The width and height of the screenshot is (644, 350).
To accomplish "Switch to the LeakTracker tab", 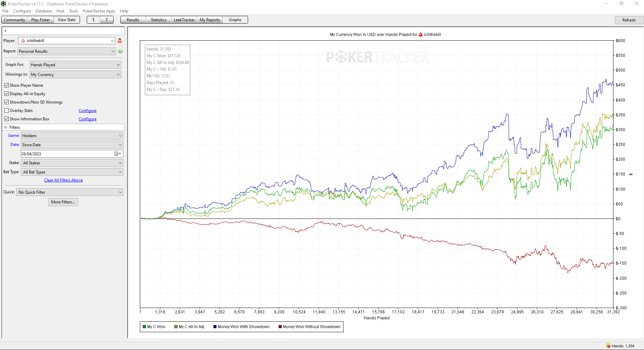I will (184, 20).
